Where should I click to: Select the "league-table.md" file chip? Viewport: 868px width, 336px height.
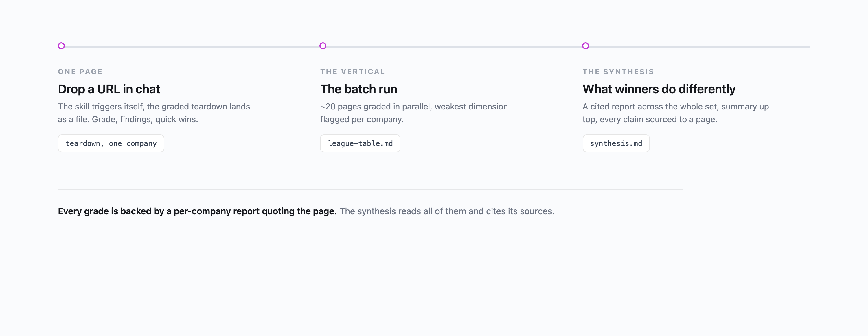coord(360,143)
